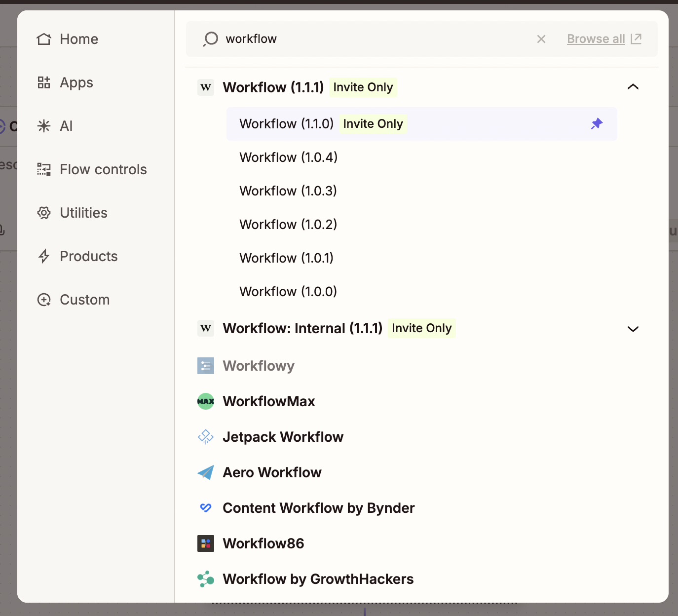Viewport: 678px width, 616px height.
Task: Click the Home house icon
Action: [x=44, y=39]
